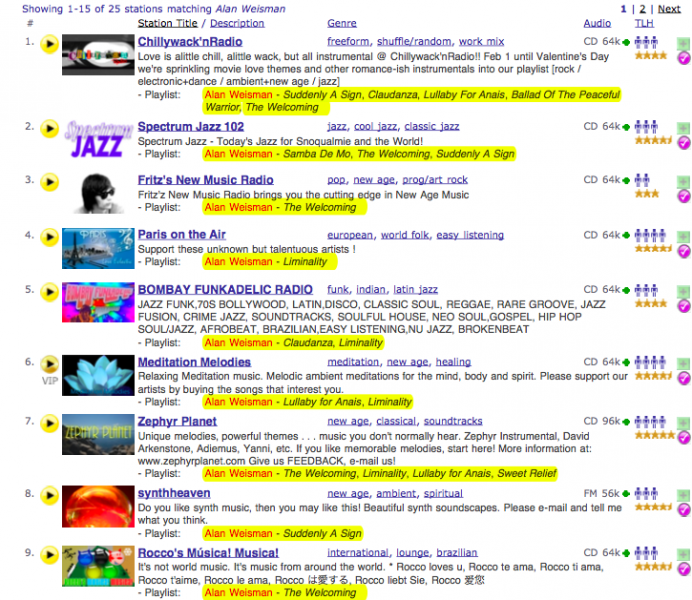Click the Next page link
Viewport: 692px width, 600px height.
pos(670,9)
